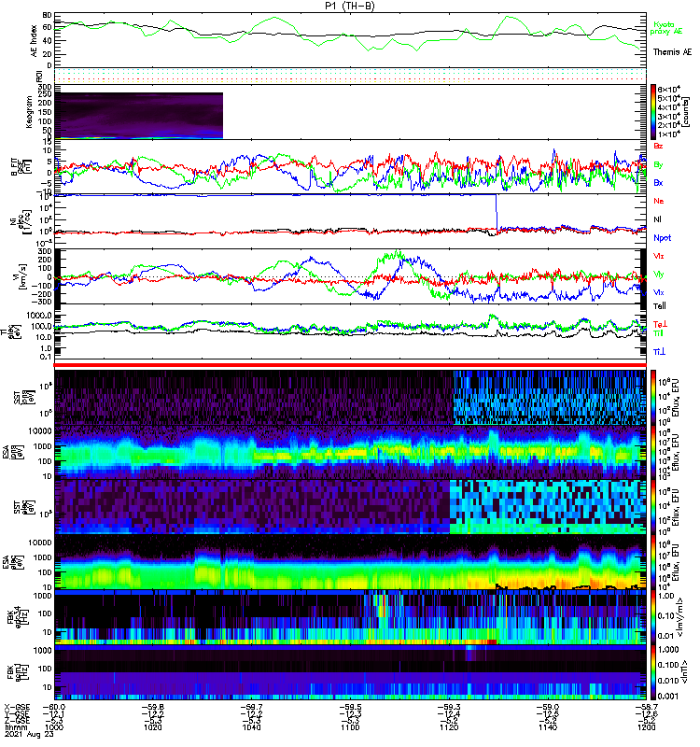Click the date label 2021 Aug 23
Screen dimensions: 700x747
(x=29, y=734)
